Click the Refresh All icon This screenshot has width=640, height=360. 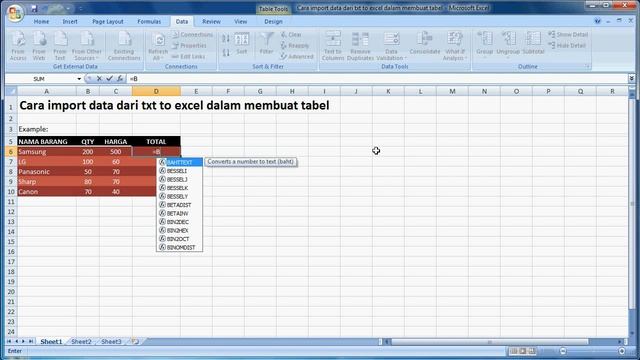(158, 46)
